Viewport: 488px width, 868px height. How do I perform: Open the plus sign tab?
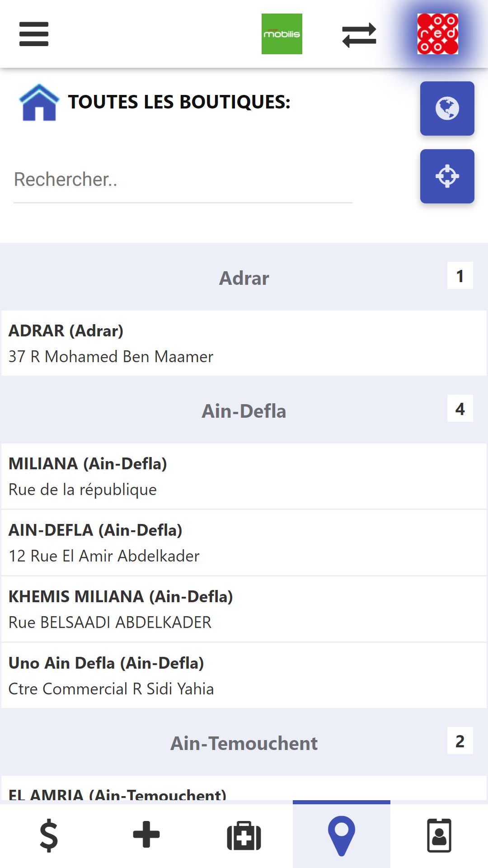[146, 835]
